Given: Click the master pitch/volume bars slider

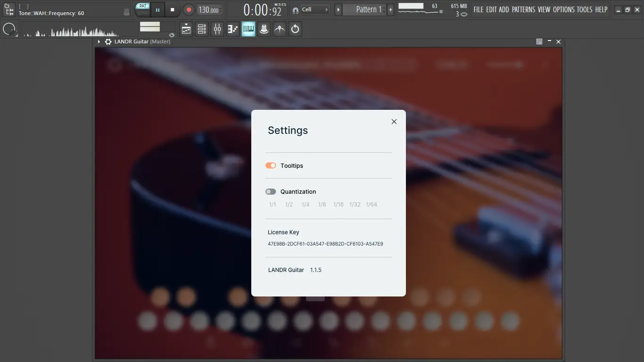Looking at the screenshot, I should tap(150, 27).
